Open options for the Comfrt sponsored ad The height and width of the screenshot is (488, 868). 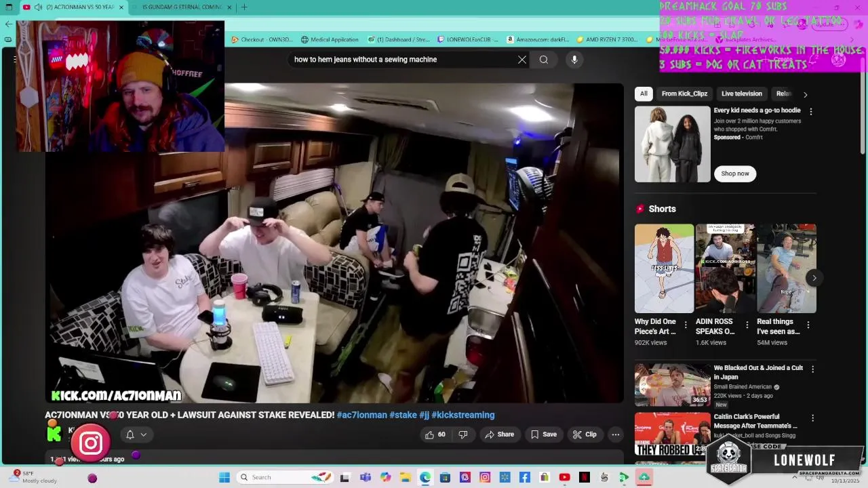(811, 111)
